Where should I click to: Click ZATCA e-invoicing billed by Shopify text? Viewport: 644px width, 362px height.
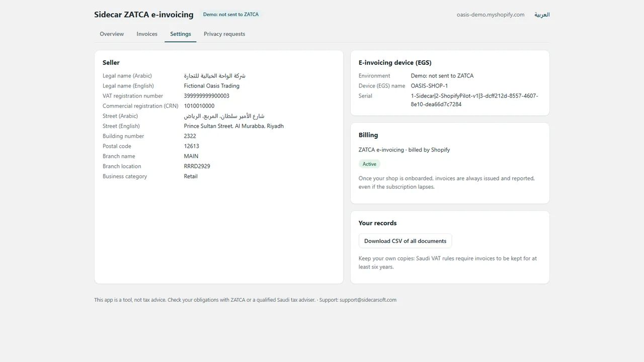(404, 150)
